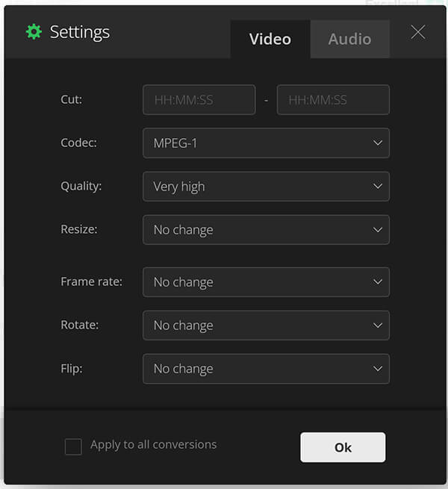Click the green Settings gear icon
The image size is (448, 489).
[x=34, y=32]
